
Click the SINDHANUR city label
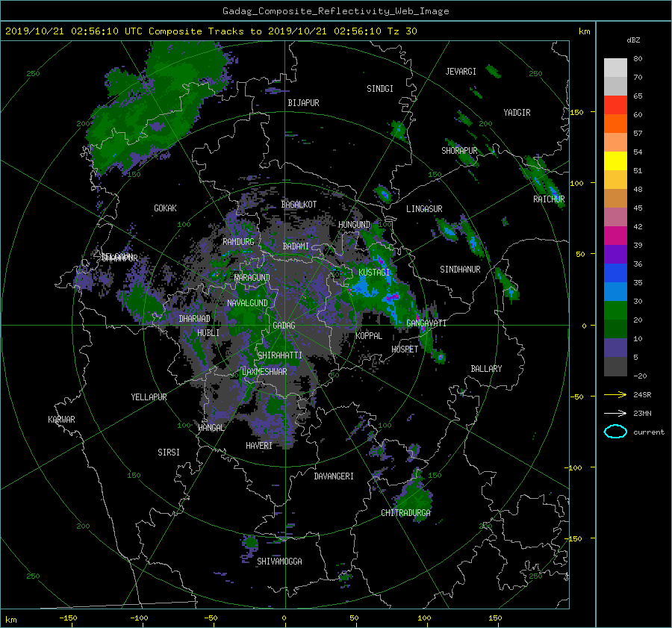460,270
